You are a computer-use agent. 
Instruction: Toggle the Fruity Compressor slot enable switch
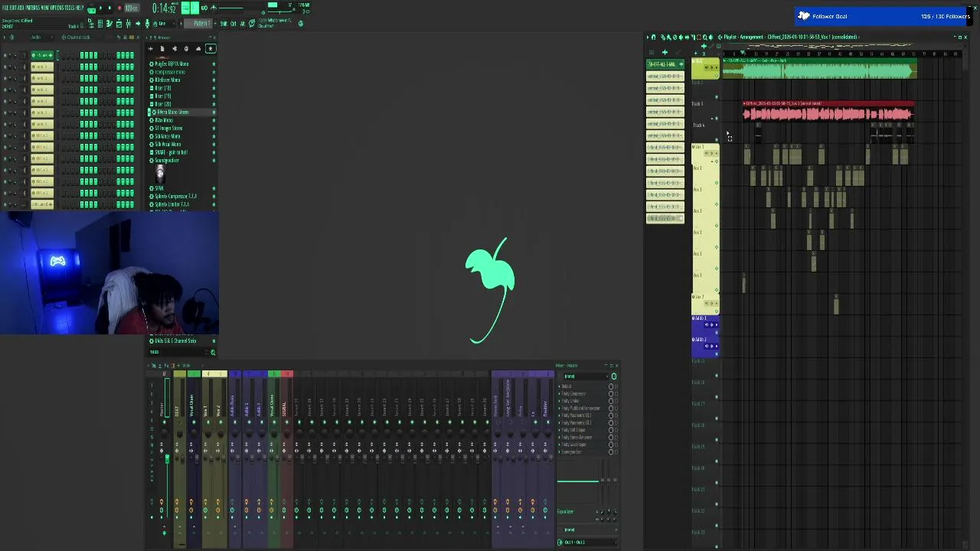[611, 393]
